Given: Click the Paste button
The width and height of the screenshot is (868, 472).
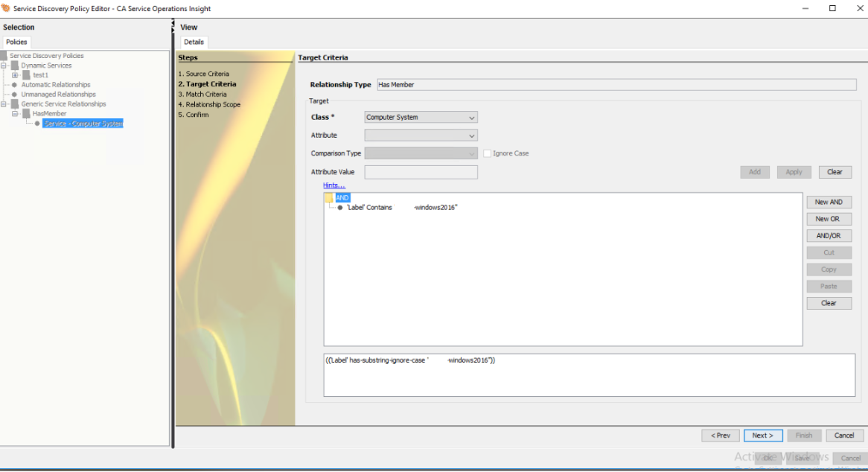Looking at the screenshot, I should (x=829, y=287).
